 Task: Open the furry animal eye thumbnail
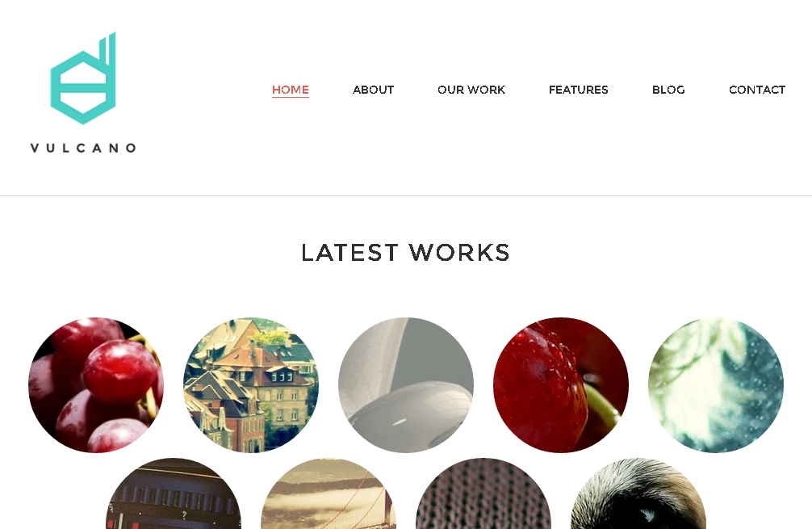pos(638,493)
